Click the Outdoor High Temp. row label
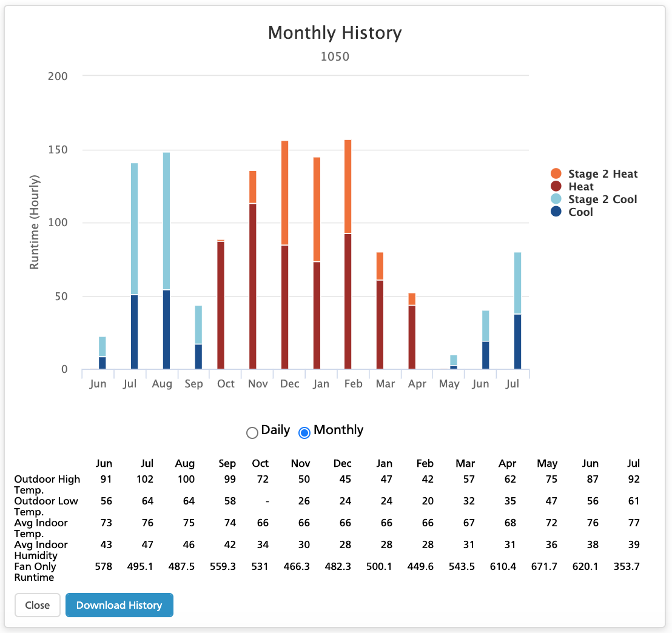The image size is (672, 633). pyautogui.click(x=47, y=484)
